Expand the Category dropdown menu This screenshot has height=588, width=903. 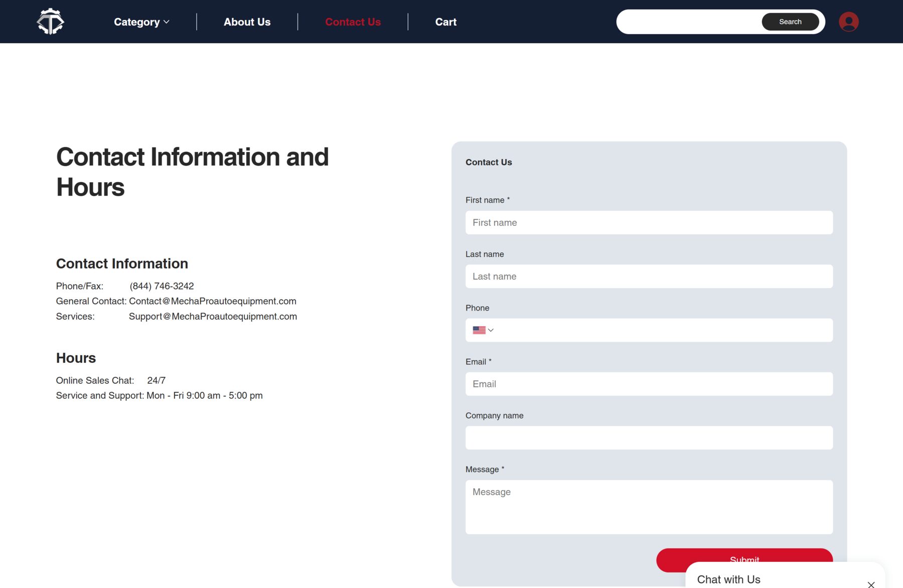pos(141,22)
